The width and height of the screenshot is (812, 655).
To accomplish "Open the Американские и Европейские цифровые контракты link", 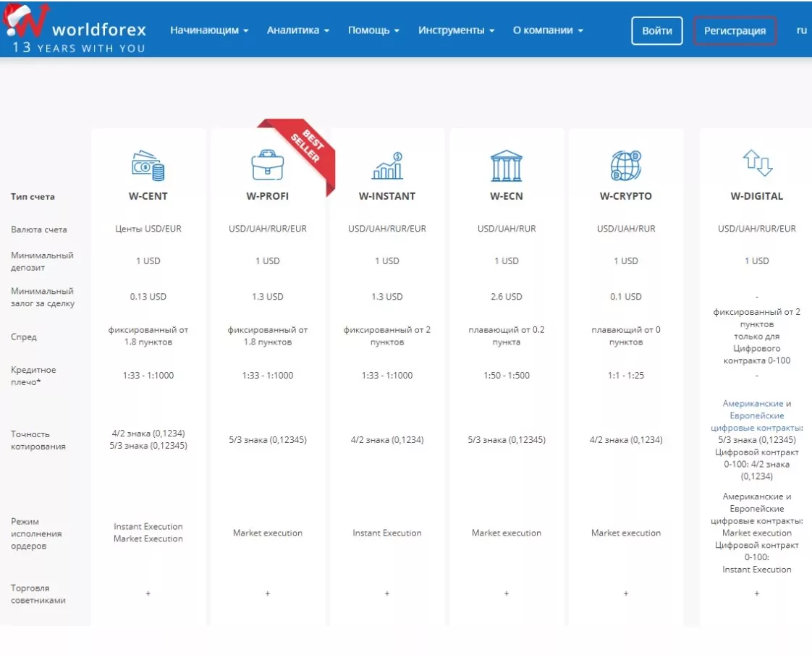I will (x=756, y=415).
